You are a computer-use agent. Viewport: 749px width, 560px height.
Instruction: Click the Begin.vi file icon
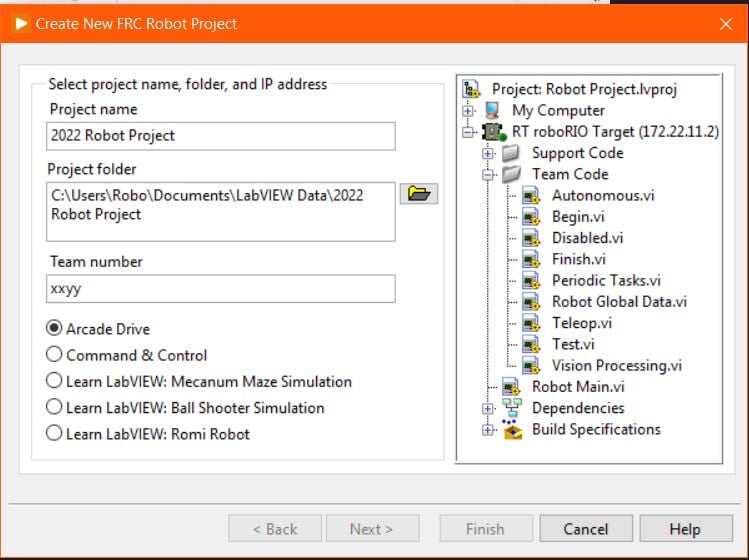point(531,217)
